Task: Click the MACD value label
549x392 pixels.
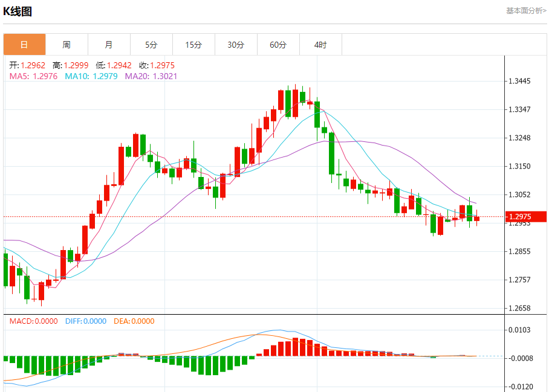Action: (x=33, y=321)
